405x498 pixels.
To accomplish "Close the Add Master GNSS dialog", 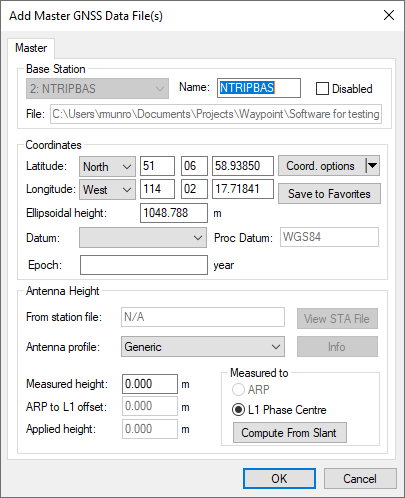I will (389, 15).
